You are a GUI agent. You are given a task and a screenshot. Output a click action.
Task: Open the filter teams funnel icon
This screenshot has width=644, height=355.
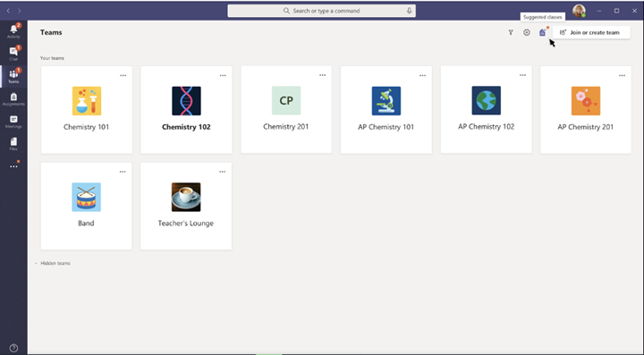(511, 32)
